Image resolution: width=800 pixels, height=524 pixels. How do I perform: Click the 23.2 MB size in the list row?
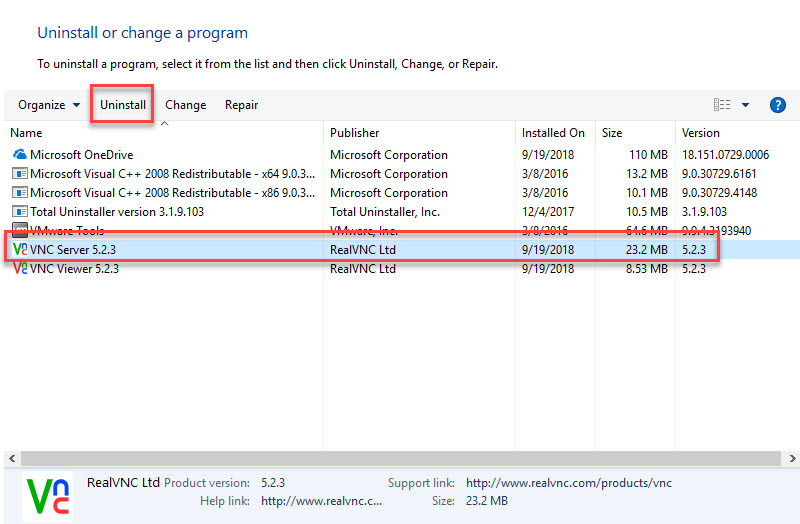point(646,249)
